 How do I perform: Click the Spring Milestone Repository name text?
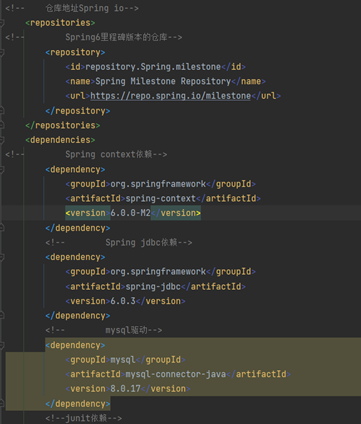[x=163, y=81]
